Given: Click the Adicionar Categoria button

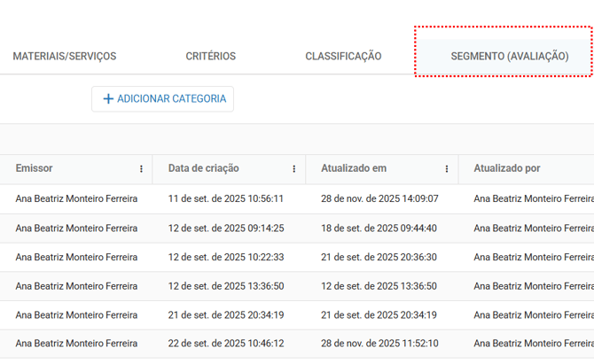Looking at the screenshot, I should pos(163,99).
